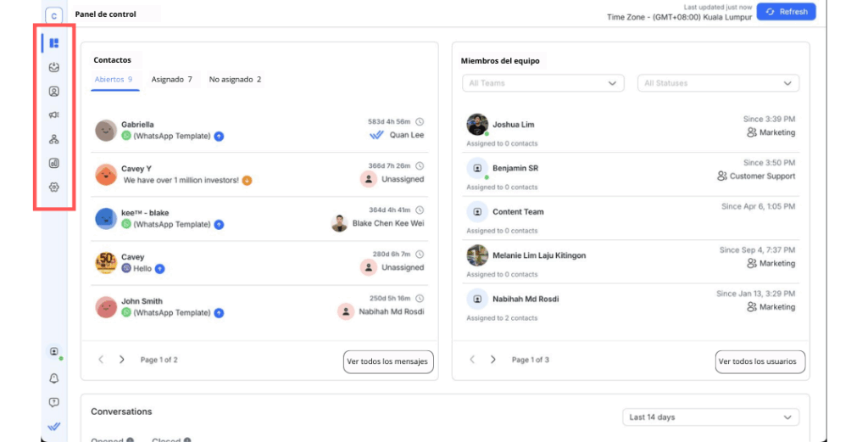Open the Messages inbox sidebar icon

point(53,67)
